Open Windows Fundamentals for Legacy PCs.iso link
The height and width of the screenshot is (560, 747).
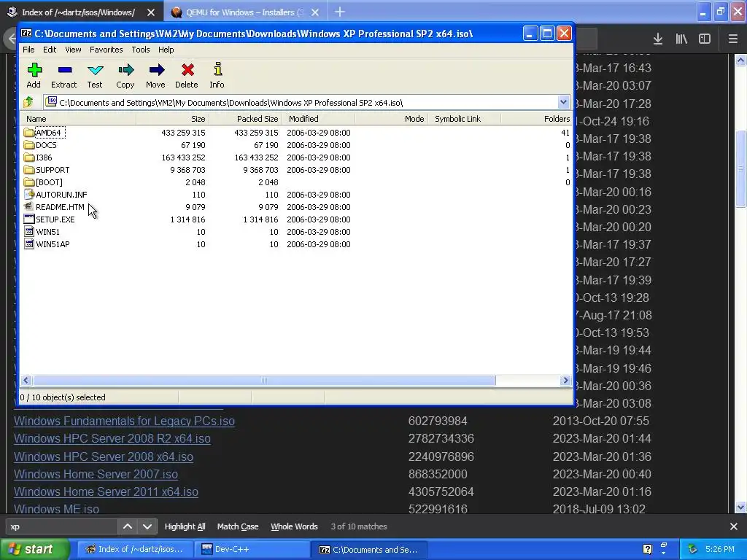(x=124, y=421)
